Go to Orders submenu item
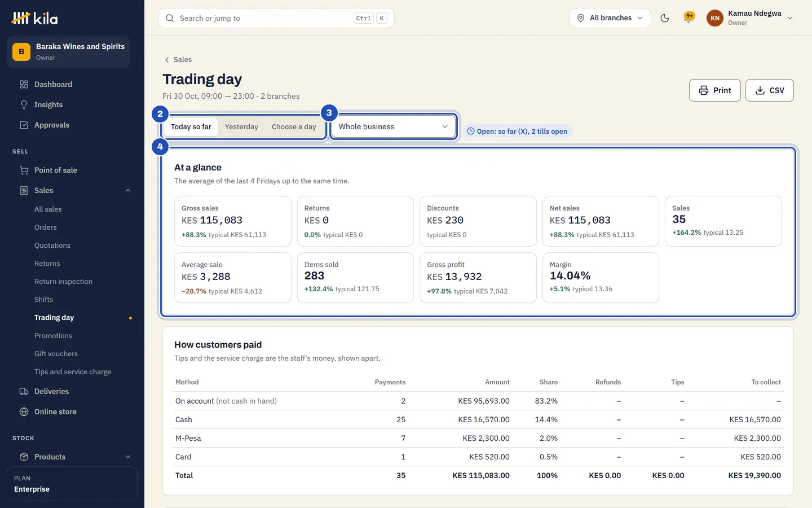812x508 pixels. [x=46, y=227]
